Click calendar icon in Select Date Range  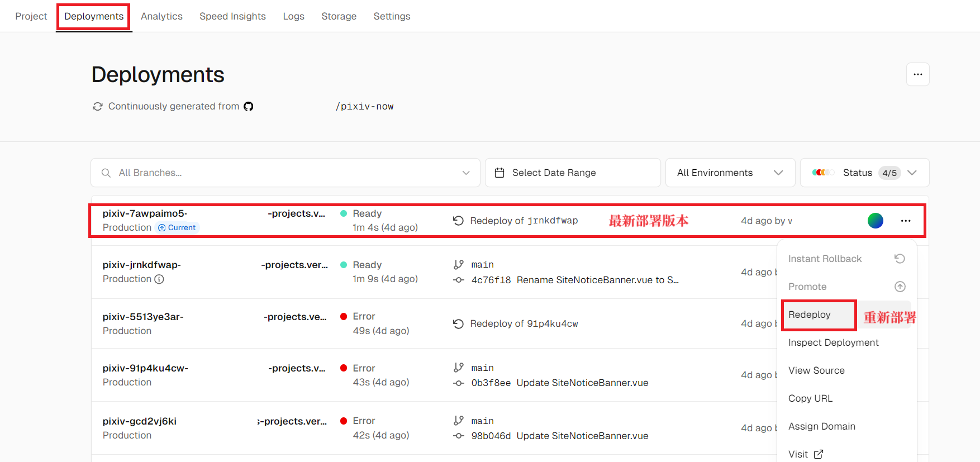pos(499,173)
